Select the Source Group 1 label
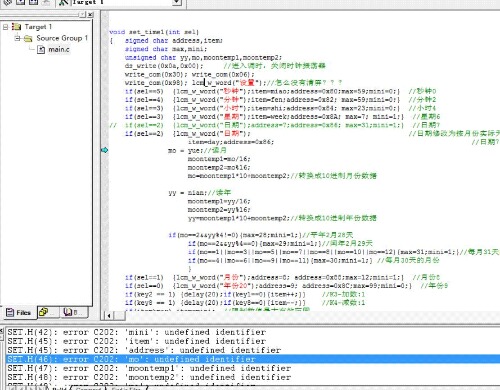The height and width of the screenshot is (390, 500). (62, 38)
